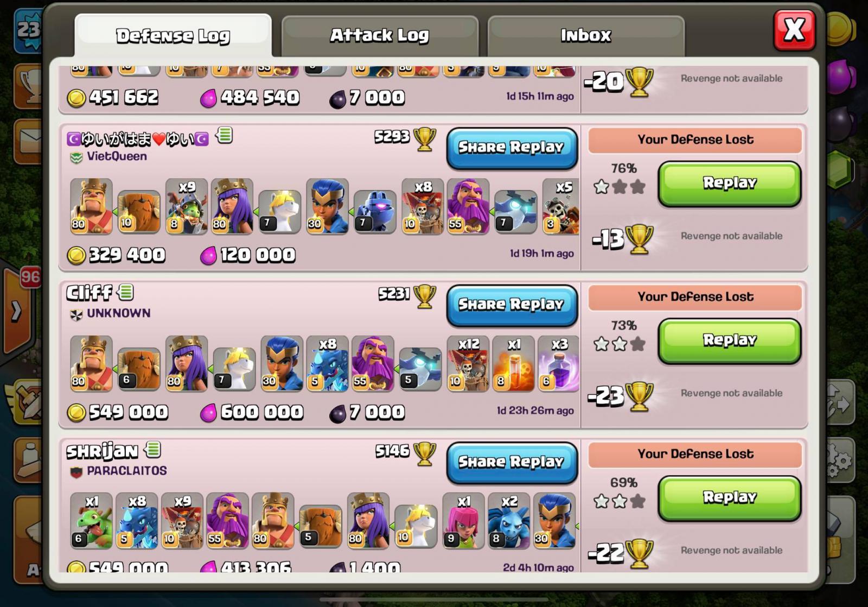This screenshot has height=607, width=868.
Task: Tap the list icon beside Shrijan's name
Action: 153,450
